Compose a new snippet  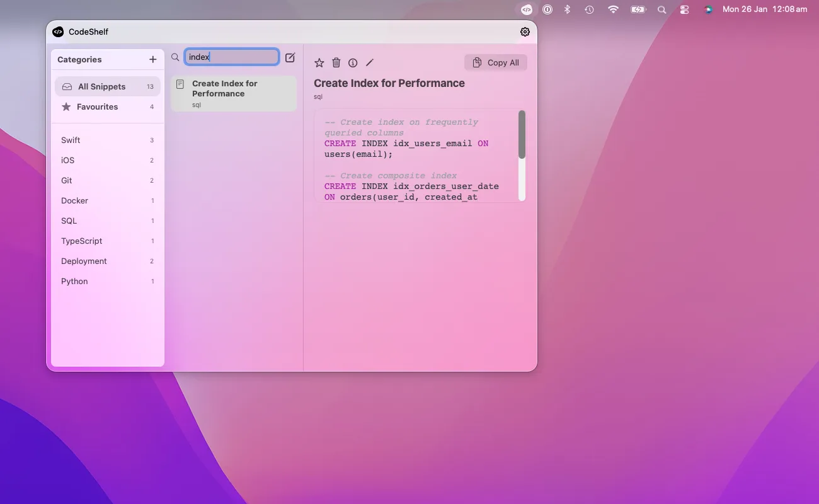coord(290,57)
